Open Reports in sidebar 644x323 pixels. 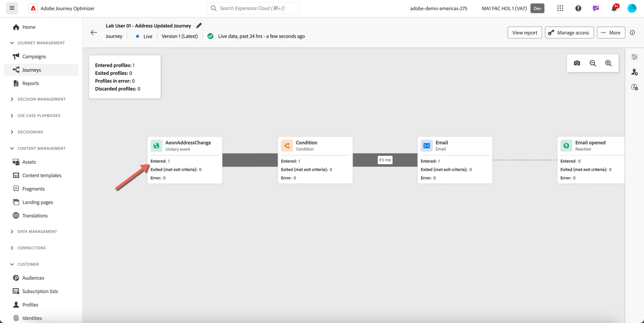click(x=41, y=83)
